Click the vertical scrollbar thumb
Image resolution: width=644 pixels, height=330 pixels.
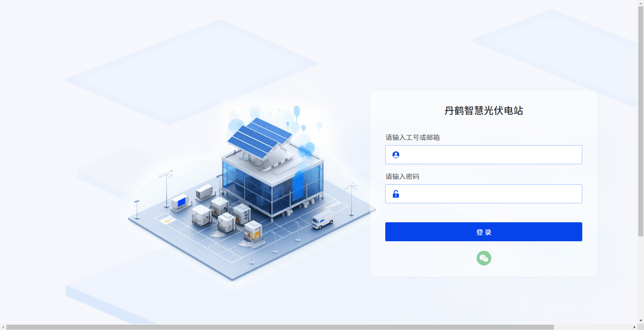coord(641,121)
